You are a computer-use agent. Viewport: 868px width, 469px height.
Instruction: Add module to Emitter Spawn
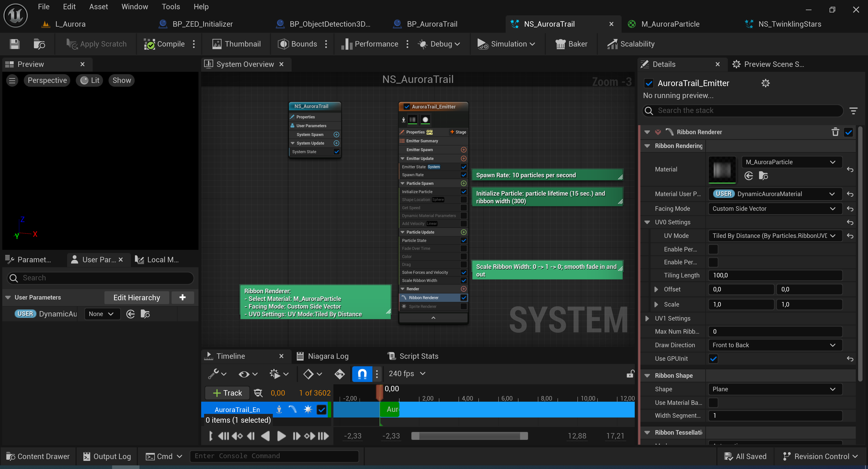[x=464, y=150]
